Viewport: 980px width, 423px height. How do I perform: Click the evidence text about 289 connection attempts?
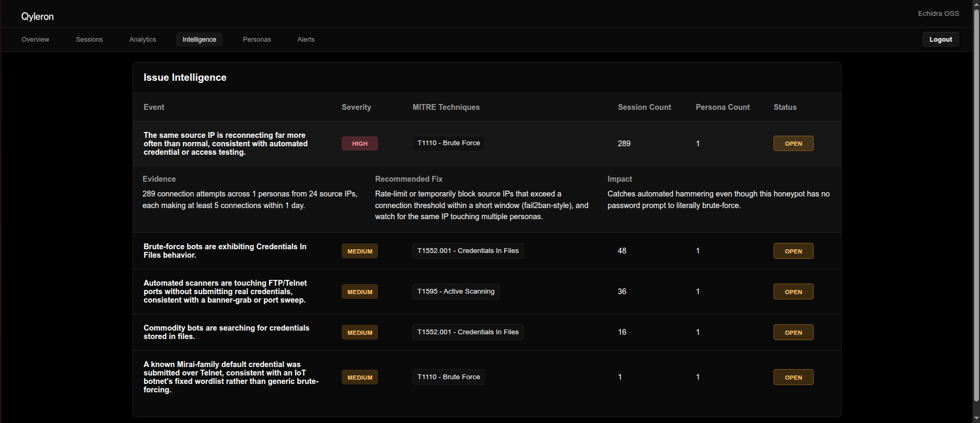(x=250, y=200)
